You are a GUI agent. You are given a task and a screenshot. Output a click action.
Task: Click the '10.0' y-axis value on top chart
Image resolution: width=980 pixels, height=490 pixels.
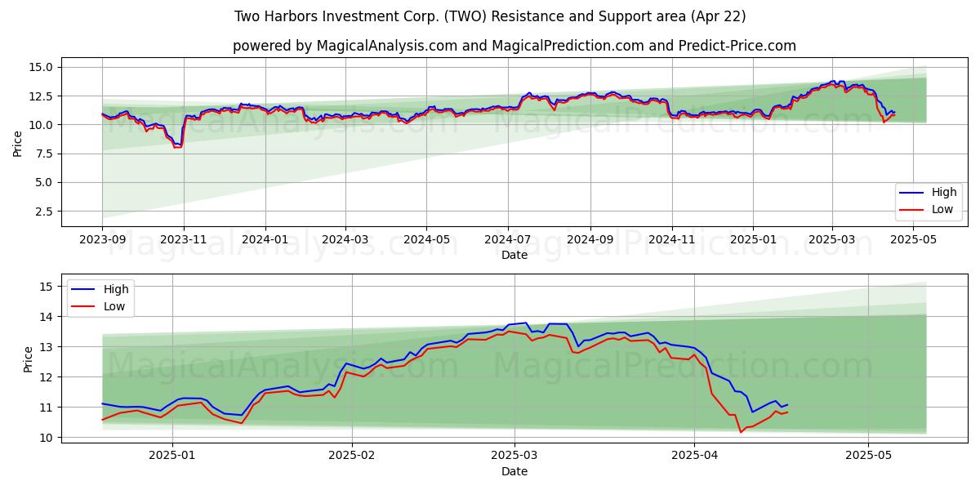tap(42, 125)
